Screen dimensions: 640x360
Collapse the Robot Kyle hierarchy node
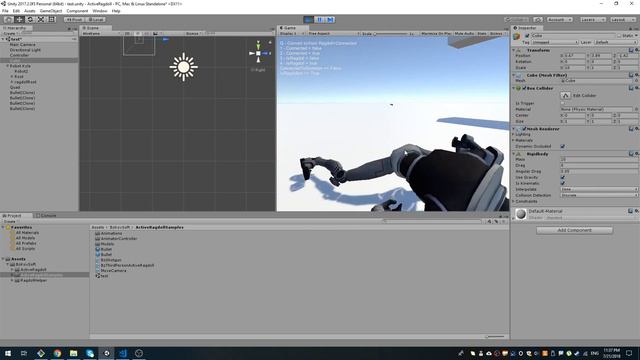click(x=7, y=66)
